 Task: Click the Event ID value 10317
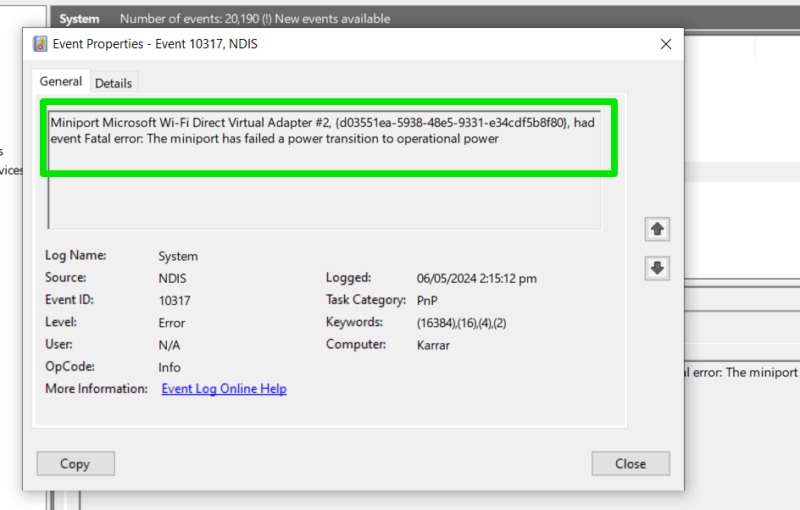pyautogui.click(x=174, y=300)
